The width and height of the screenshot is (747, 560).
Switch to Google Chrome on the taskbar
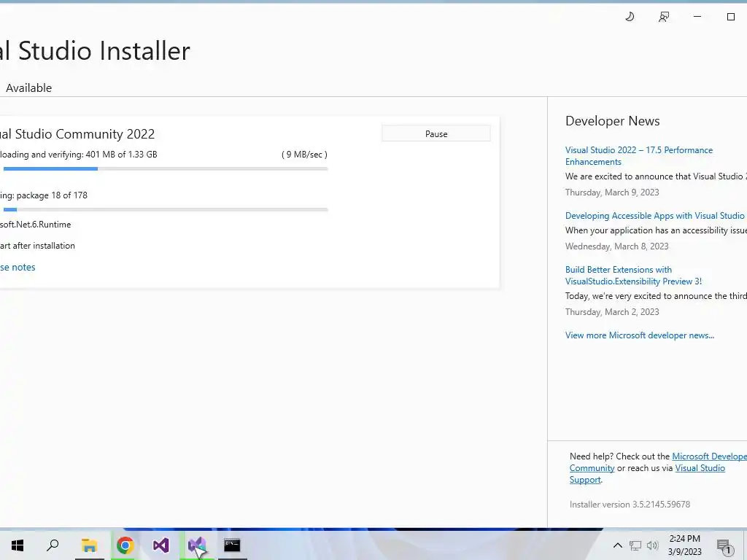coord(125,545)
